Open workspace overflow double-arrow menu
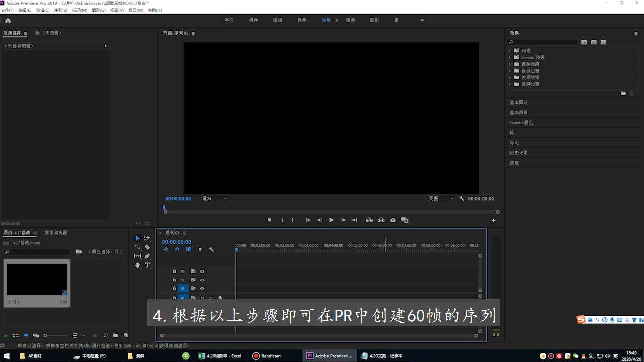The height and width of the screenshot is (362, 644). [422, 20]
